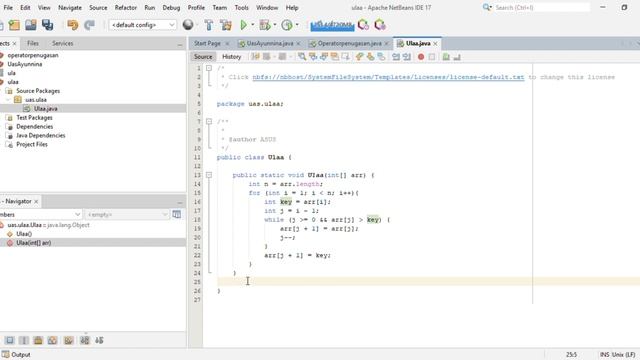Click the Comment icon in editor toolbar
This screenshot has width=640, height=360.
click(x=446, y=57)
